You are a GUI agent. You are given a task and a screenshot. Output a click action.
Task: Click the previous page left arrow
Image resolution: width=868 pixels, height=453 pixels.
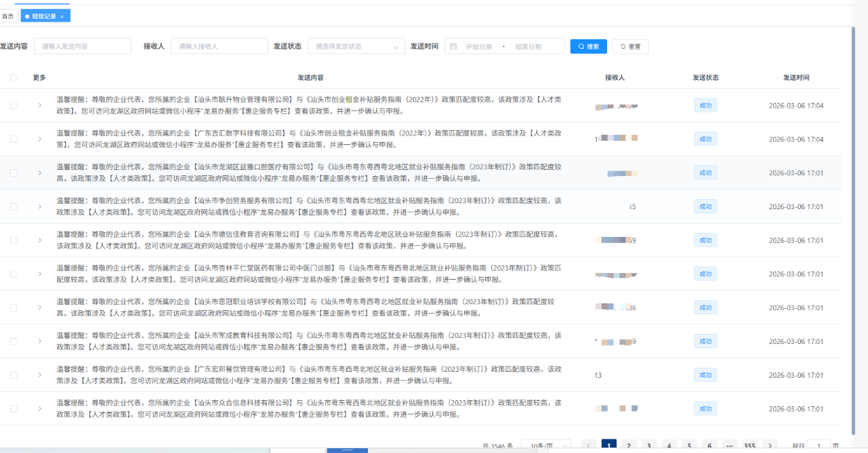pyautogui.click(x=589, y=446)
